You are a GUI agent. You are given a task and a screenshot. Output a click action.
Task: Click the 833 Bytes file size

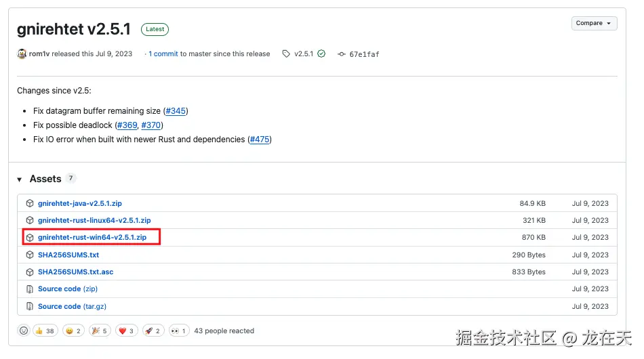529,272
